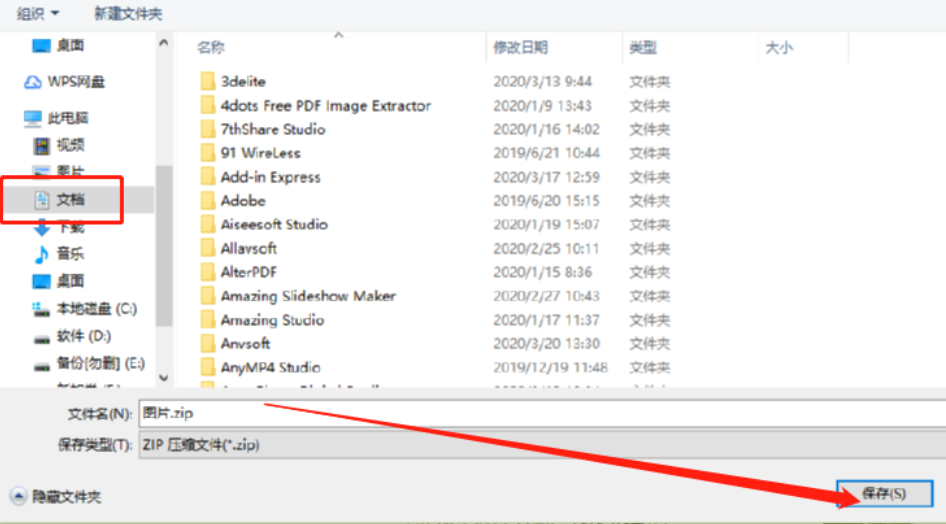Select the 7thShare Studio folder
Screen dimensions: 946x524
point(272,129)
